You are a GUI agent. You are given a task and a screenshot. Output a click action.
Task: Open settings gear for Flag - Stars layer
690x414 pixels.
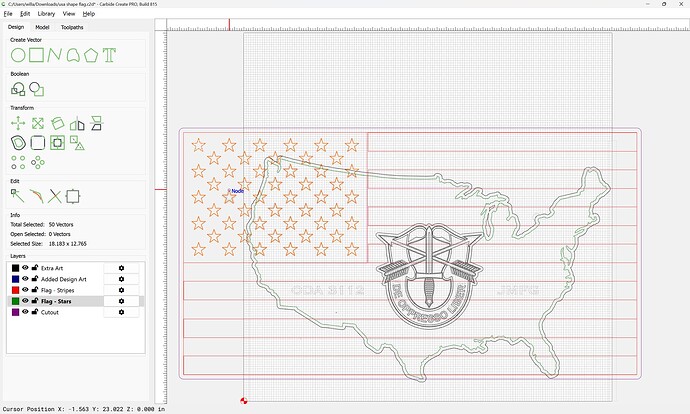[x=121, y=301]
